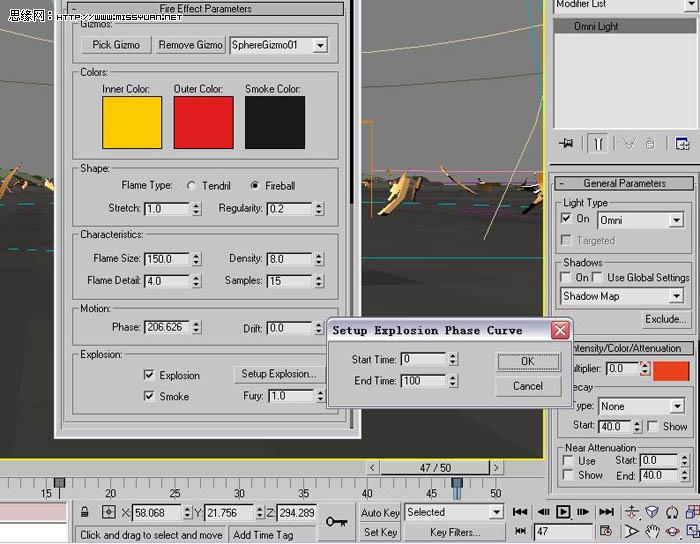The image size is (700, 544).
Task: Toggle Light Type On checkbox
Action: 566,218
